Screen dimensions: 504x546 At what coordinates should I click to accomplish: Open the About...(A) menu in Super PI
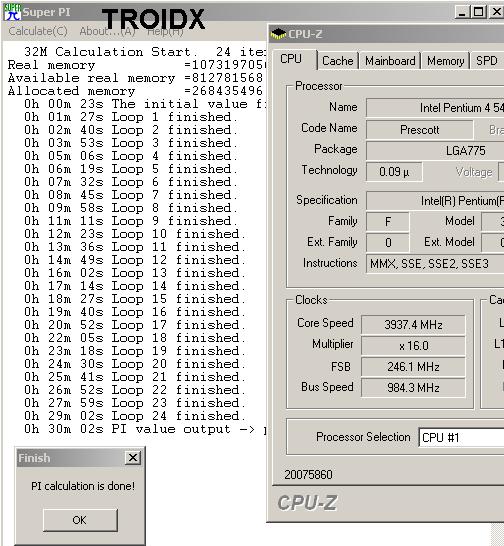click(x=107, y=31)
